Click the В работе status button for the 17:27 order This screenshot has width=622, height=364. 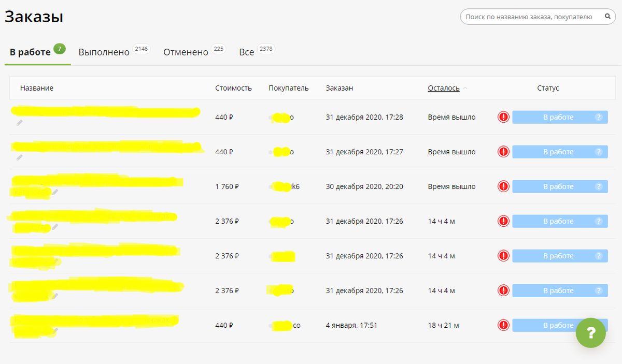coord(560,152)
